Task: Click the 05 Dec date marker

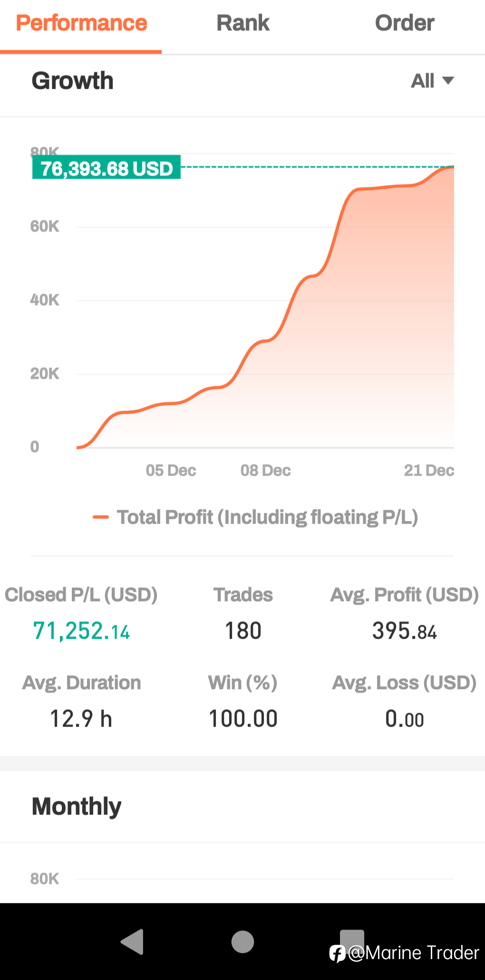Action: click(x=171, y=471)
